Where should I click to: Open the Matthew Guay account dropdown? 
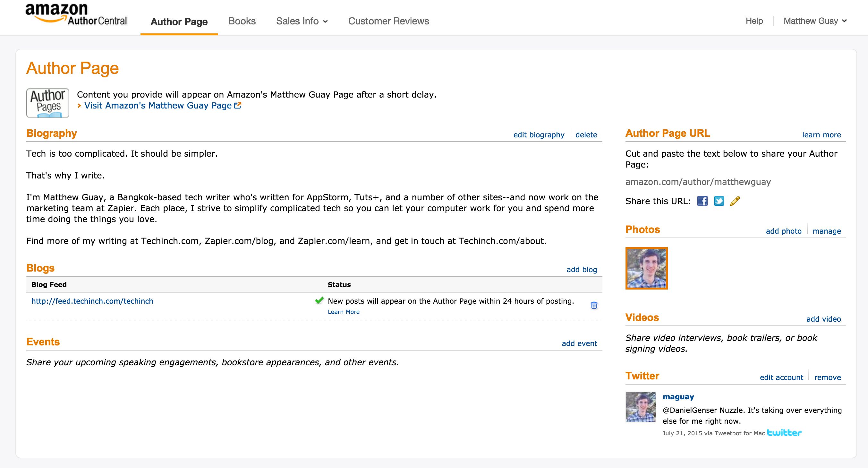[x=815, y=21]
